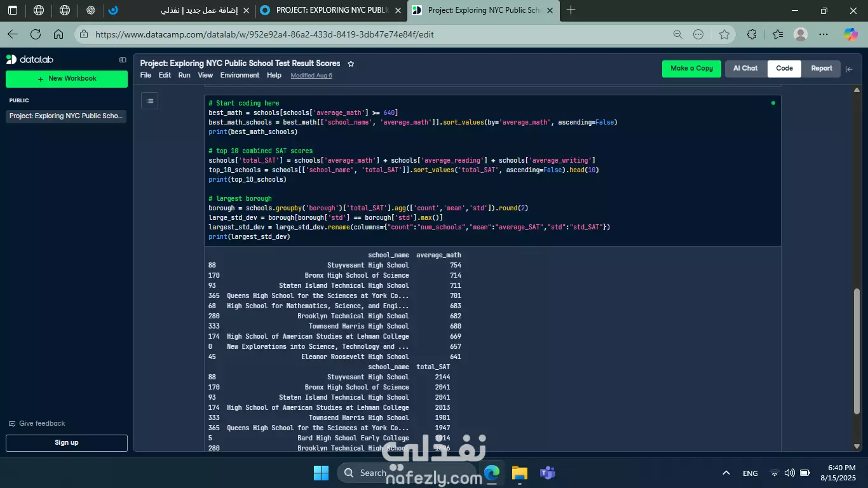Show hidden system tray icons

726,473
